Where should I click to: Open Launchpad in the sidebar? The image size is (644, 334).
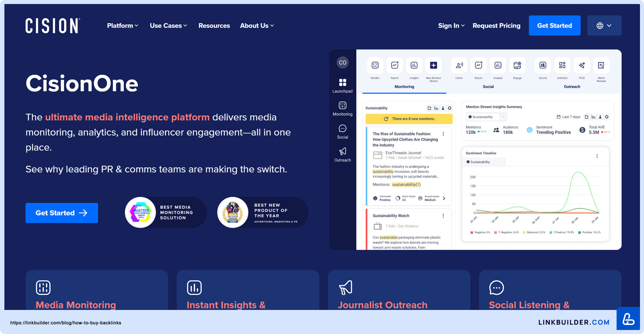(342, 86)
